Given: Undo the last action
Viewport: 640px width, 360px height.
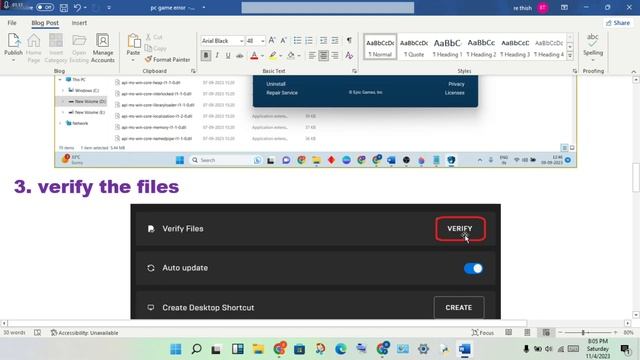Looking at the screenshot, I should (78, 8).
